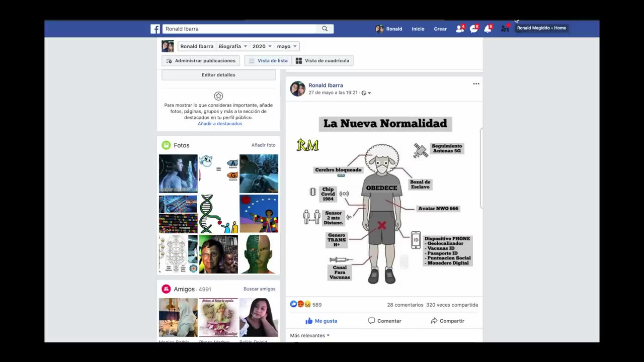Click Editar detalles button
Image resolution: width=644 pixels, height=362 pixels.
pyautogui.click(x=218, y=75)
